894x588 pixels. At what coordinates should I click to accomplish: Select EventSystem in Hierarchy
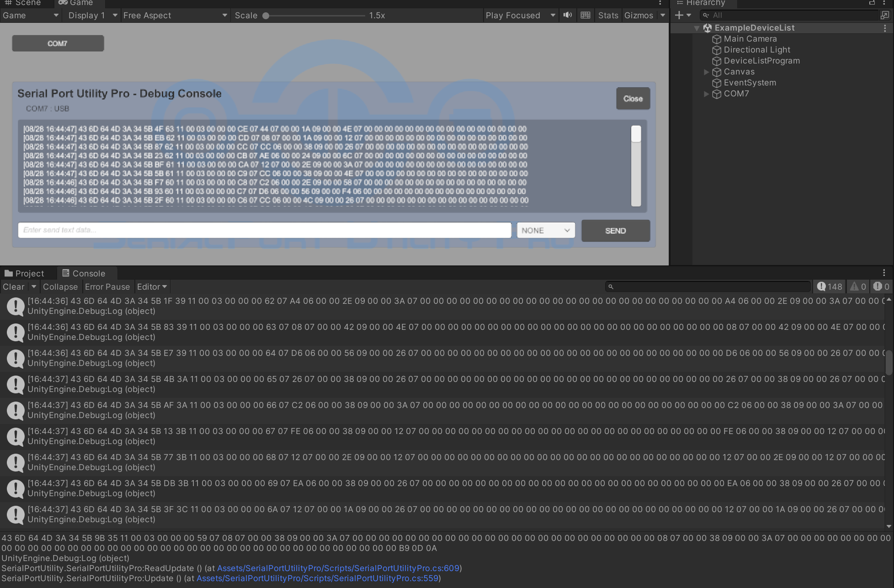[x=750, y=83]
